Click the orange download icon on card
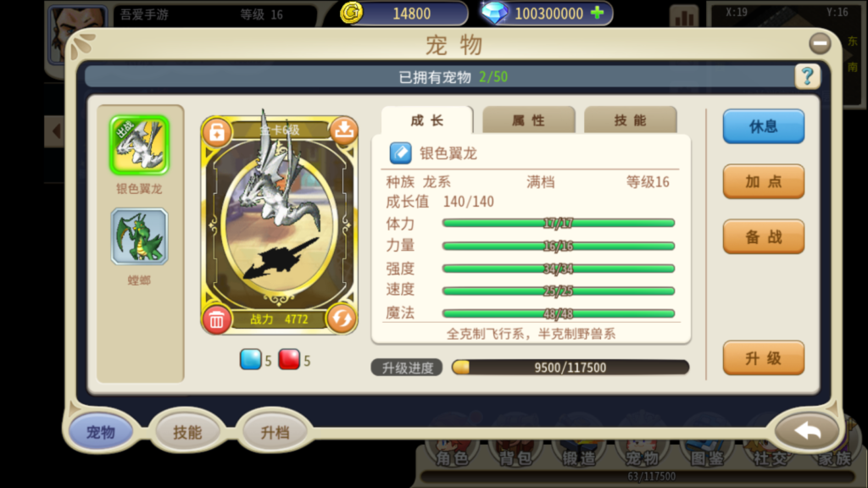 (x=344, y=130)
